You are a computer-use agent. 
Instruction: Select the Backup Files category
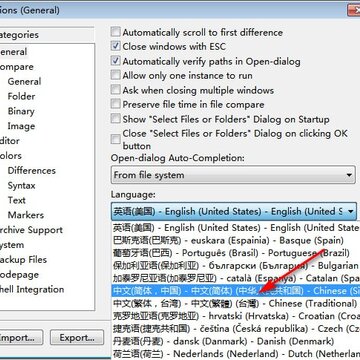point(23,260)
